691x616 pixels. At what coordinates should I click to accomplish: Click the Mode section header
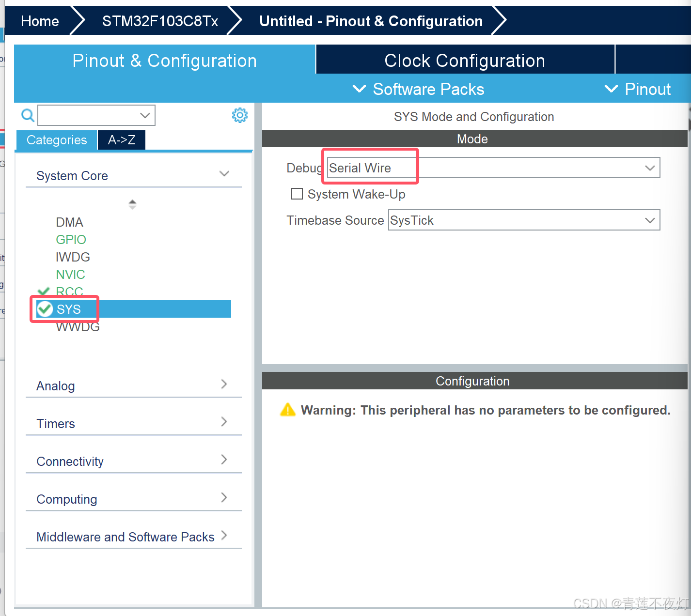[x=474, y=139]
